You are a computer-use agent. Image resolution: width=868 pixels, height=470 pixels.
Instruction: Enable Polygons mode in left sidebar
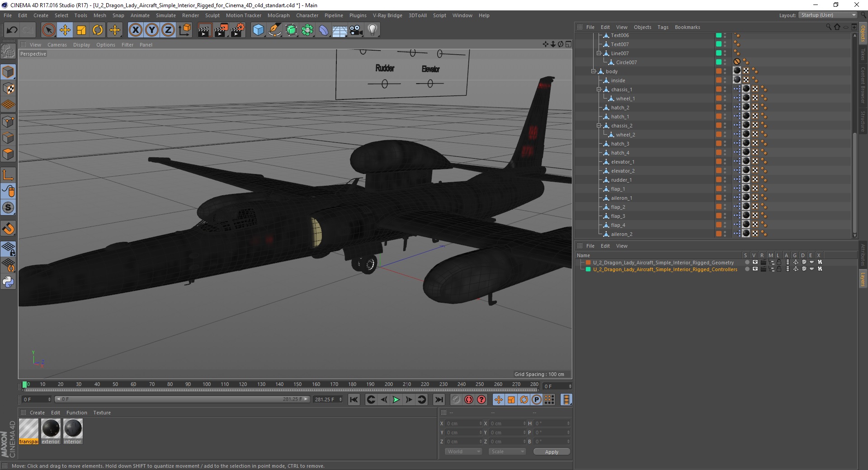pos(8,154)
